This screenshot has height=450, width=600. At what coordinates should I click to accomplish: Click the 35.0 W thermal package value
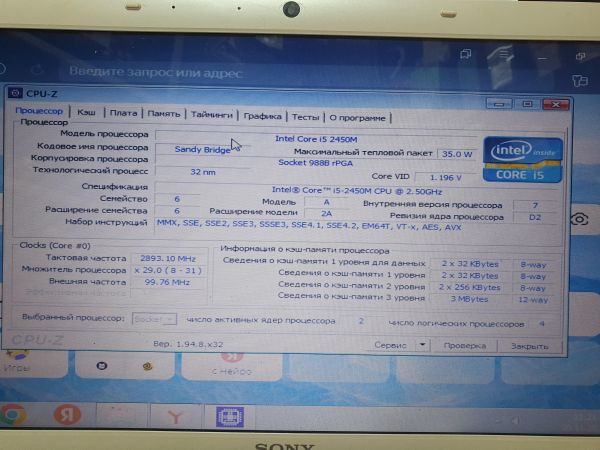pos(457,154)
